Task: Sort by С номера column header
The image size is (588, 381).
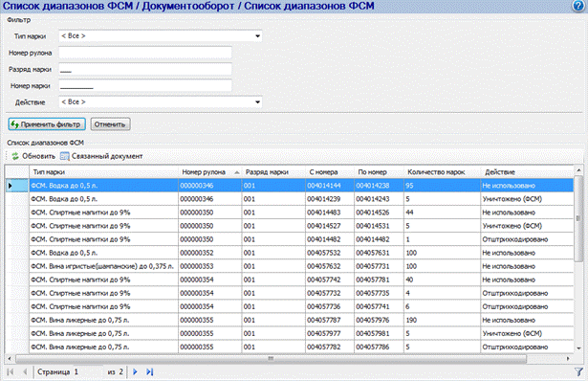Action: coord(330,172)
